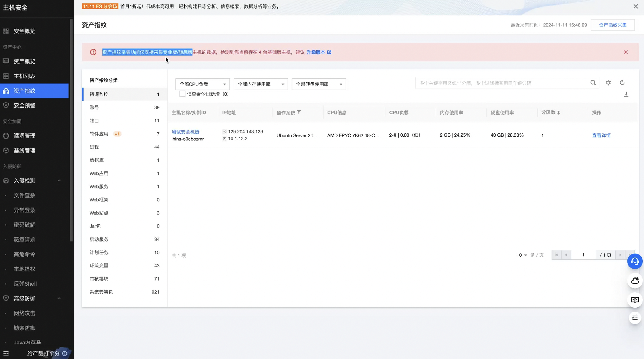Collapse the intrusion detection menu group

[59, 181]
